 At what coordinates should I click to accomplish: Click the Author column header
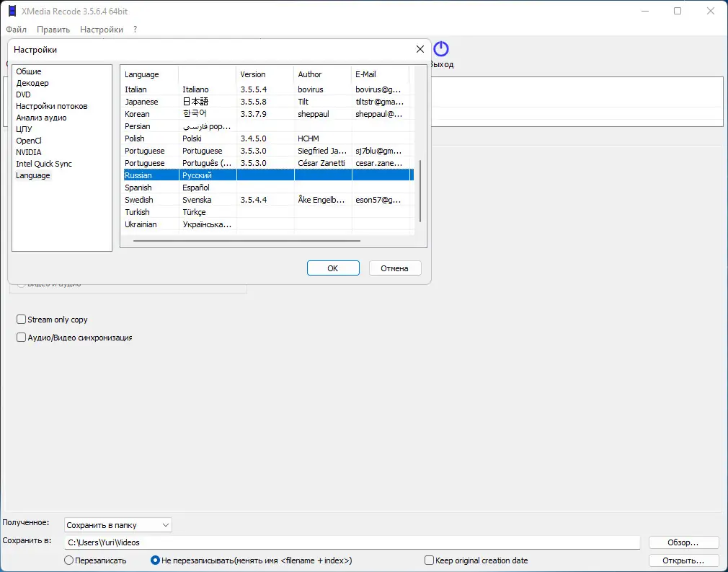click(323, 74)
